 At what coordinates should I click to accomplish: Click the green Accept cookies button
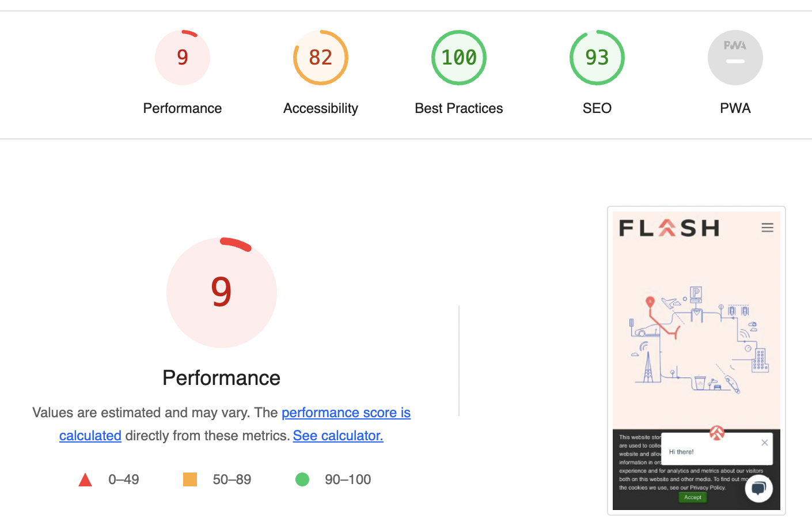point(693,497)
